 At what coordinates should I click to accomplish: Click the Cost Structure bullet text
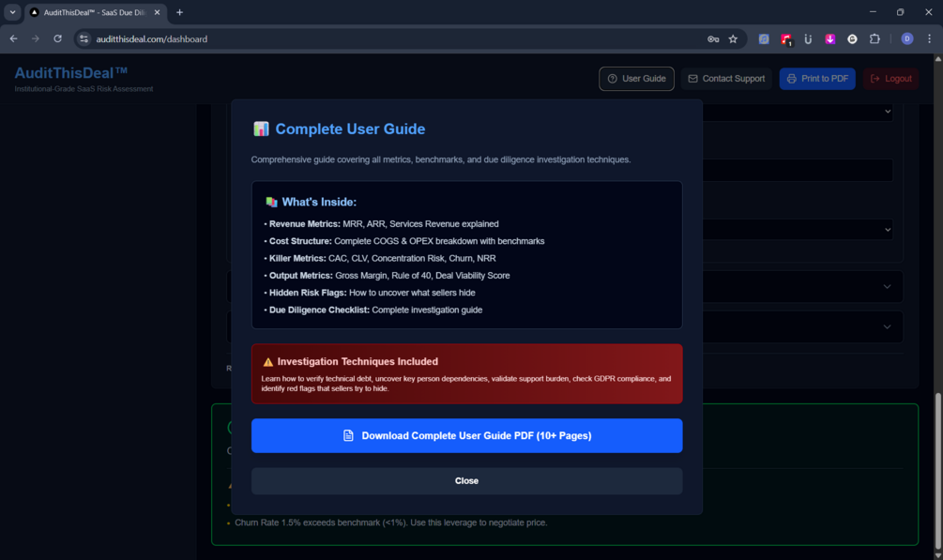click(x=404, y=241)
